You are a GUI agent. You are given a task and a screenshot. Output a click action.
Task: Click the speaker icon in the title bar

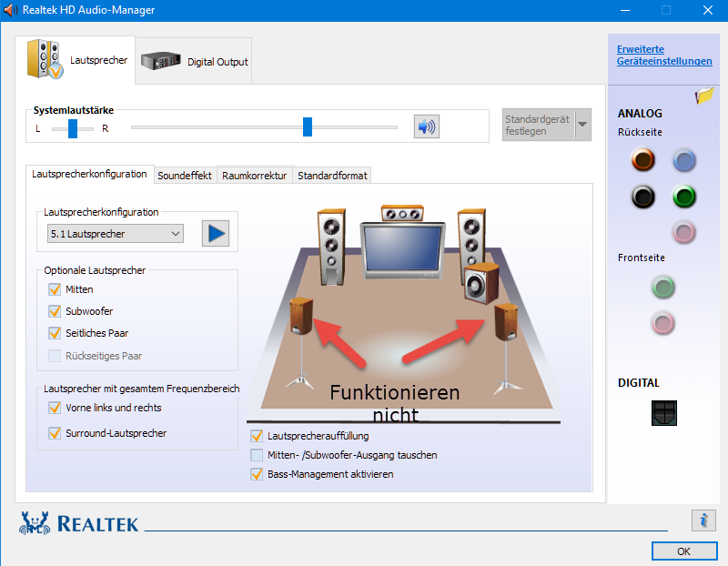click(x=10, y=10)
